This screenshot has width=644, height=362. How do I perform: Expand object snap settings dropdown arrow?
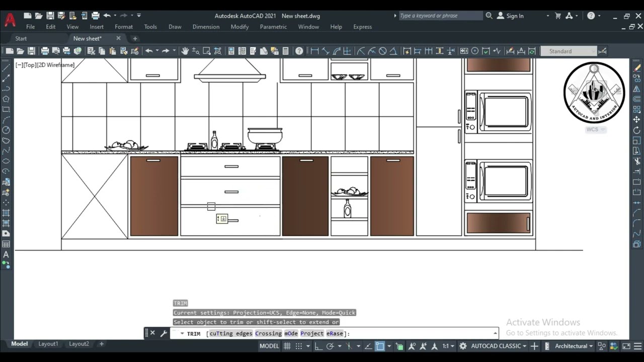[389, 346]
